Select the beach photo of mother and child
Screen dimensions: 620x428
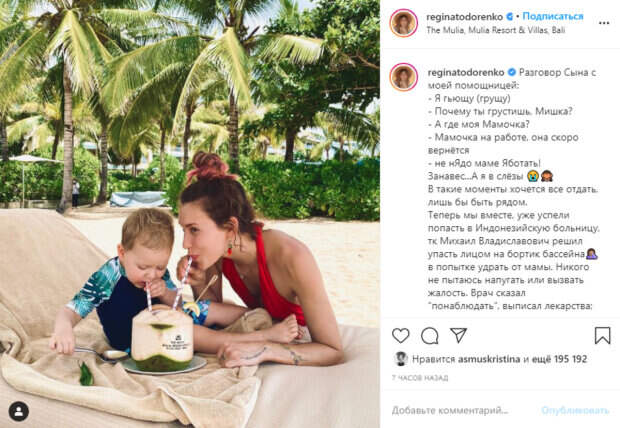click(190, 214)
